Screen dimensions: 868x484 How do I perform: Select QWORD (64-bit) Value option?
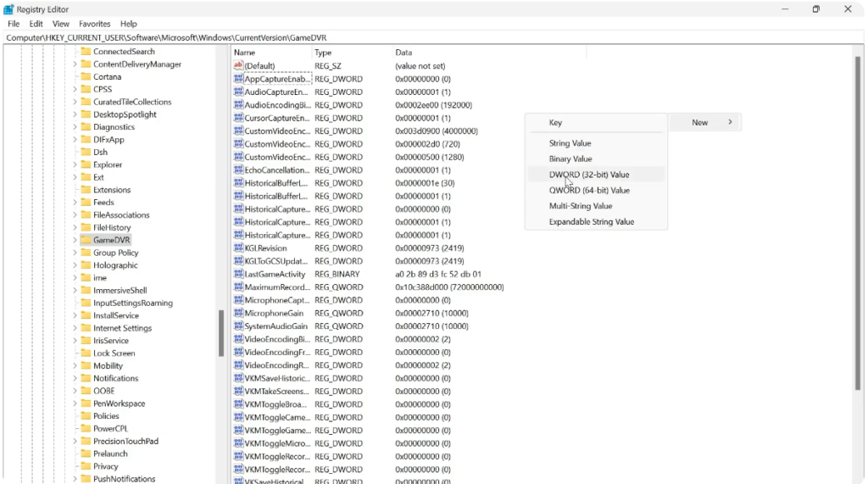pos(596,190)
